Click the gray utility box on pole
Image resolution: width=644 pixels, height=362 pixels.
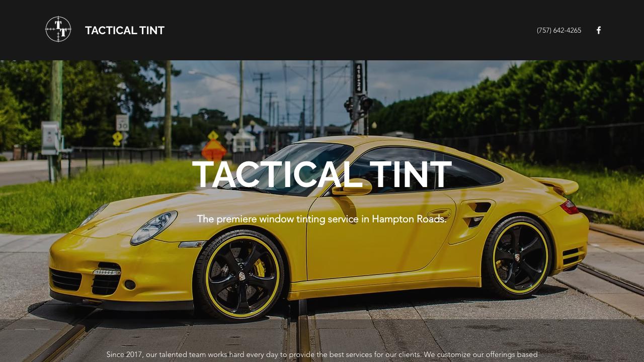tap(50, 137)
